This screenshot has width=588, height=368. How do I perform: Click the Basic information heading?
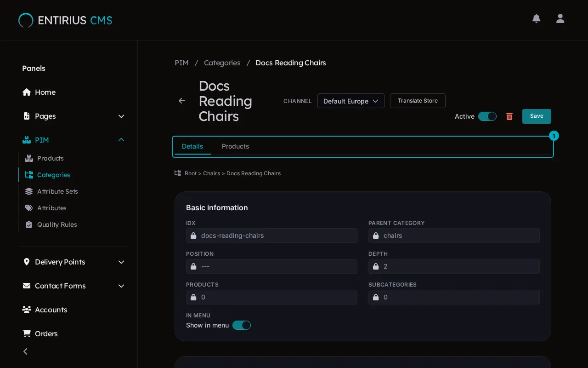(217, 207)
